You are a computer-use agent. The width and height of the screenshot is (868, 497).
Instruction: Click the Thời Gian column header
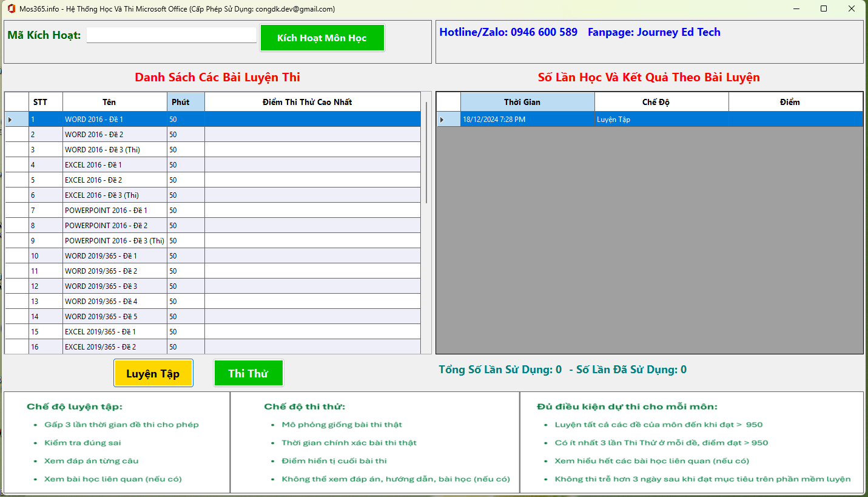[x=527, y=102]
